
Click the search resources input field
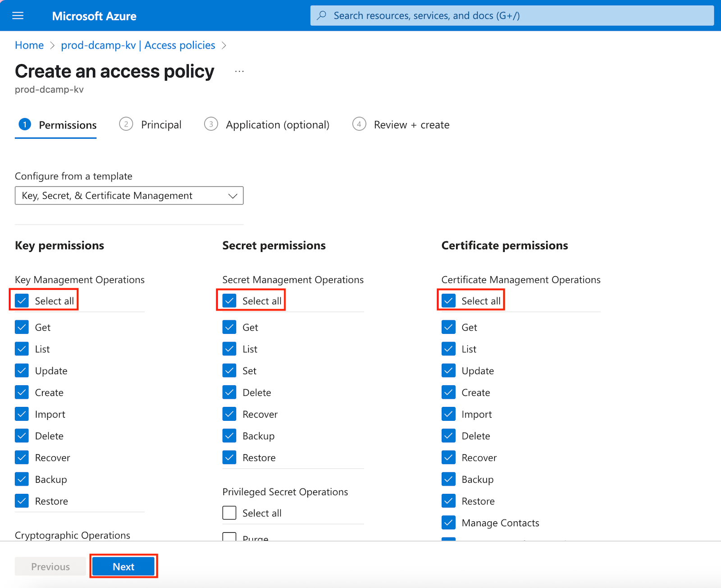451,15
